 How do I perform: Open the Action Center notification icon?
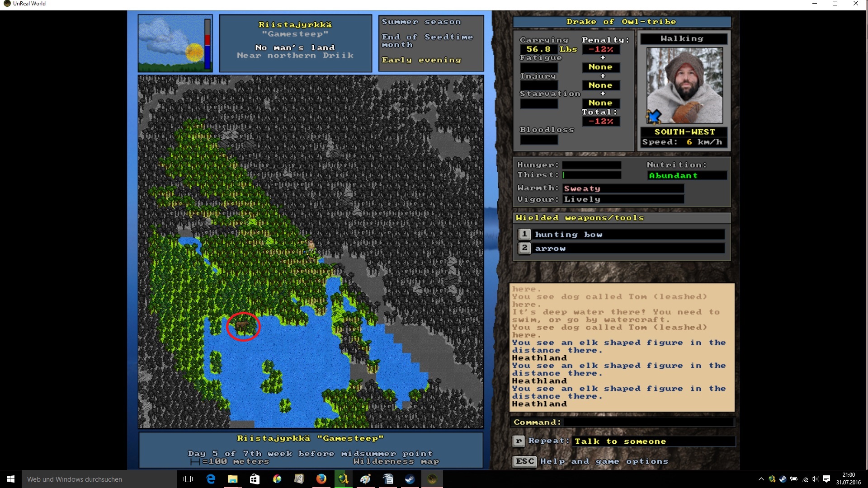click(826, 479)
